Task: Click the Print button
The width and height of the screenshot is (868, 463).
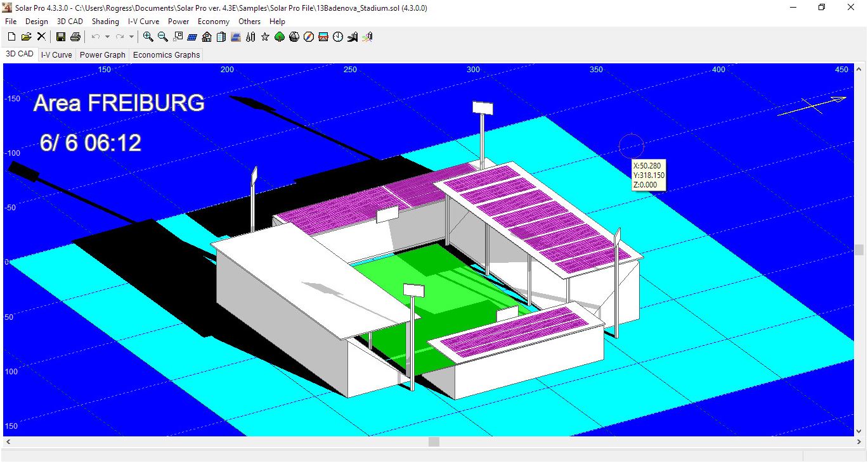Action: coord(75,37)
